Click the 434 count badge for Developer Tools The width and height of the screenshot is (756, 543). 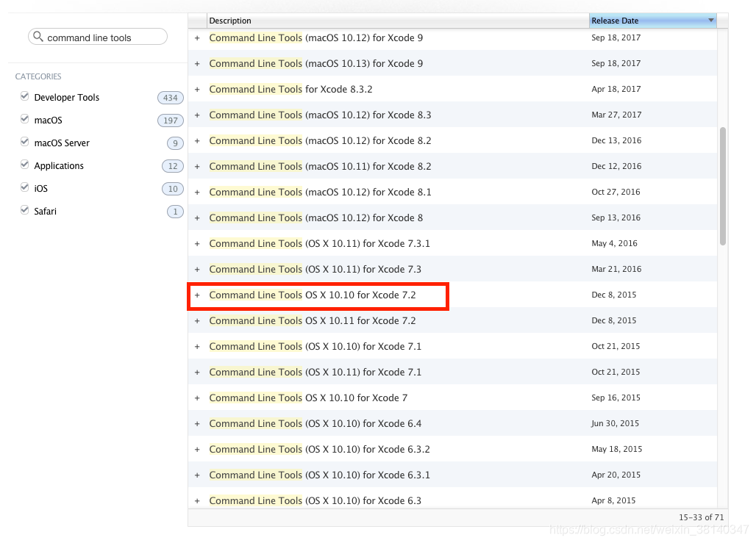[170, 98]
